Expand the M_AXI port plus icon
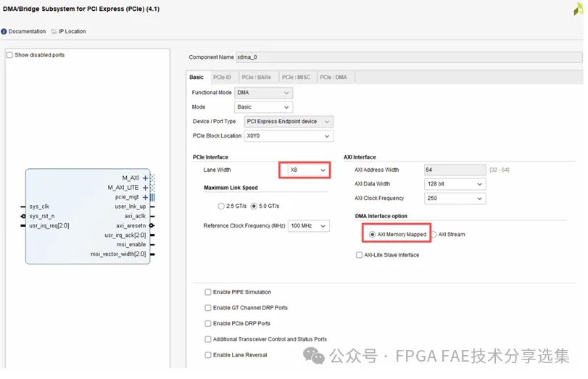Image resolution: width=588 pixels, height=379 pixels. 146,178
